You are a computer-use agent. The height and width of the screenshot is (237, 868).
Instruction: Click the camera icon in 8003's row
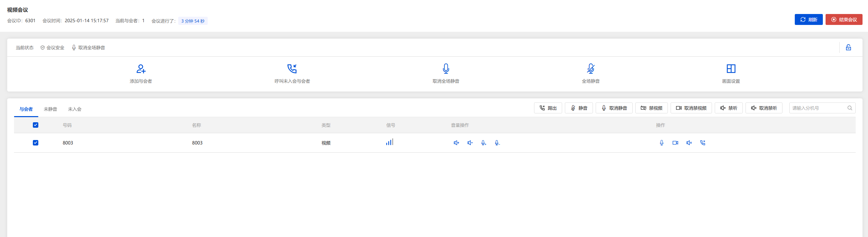(675, 143)
